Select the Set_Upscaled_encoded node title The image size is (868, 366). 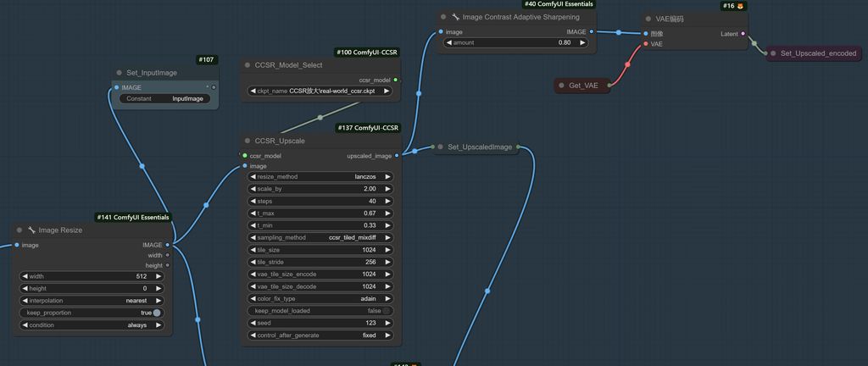[817, 53]
